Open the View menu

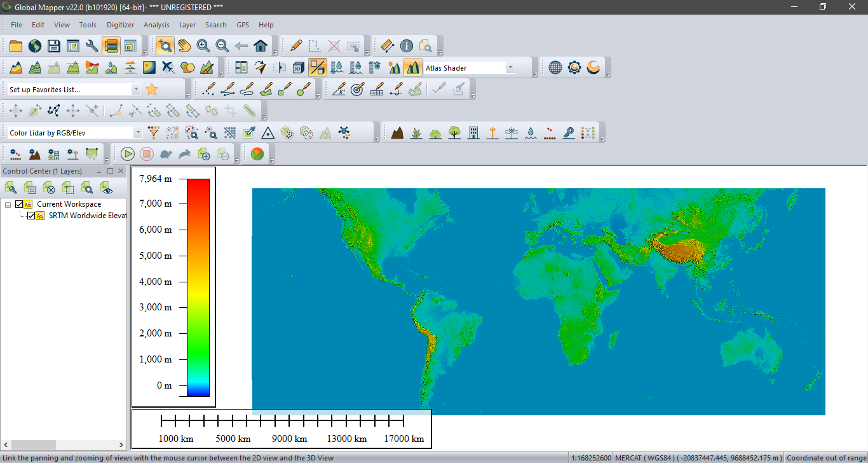tap(62, 25)
